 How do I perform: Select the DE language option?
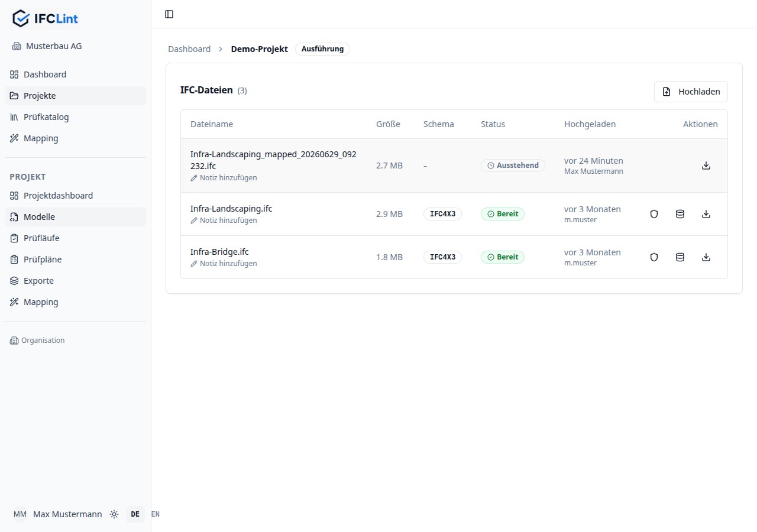pos(135,514)
